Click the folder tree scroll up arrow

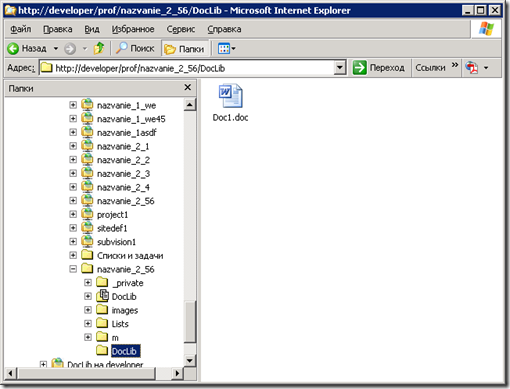coord(190,105)
